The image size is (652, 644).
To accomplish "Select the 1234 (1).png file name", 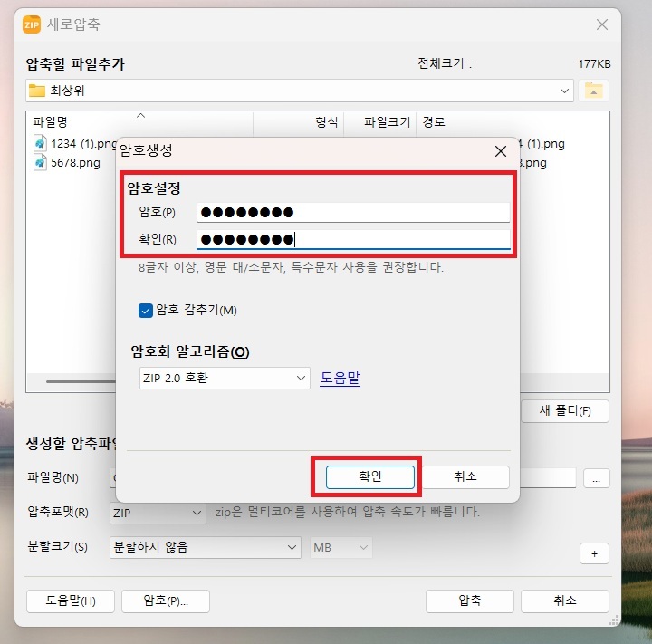I will tap(83, 143).
